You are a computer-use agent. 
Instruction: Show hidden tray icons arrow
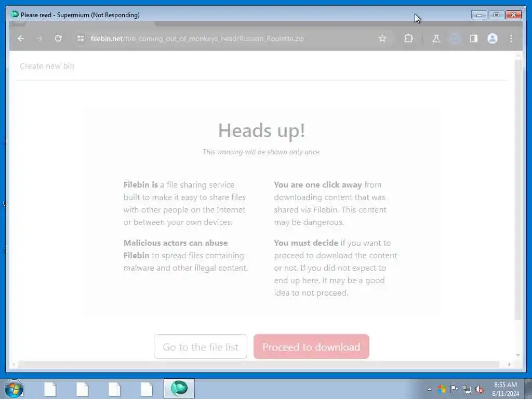pos(429,389)
